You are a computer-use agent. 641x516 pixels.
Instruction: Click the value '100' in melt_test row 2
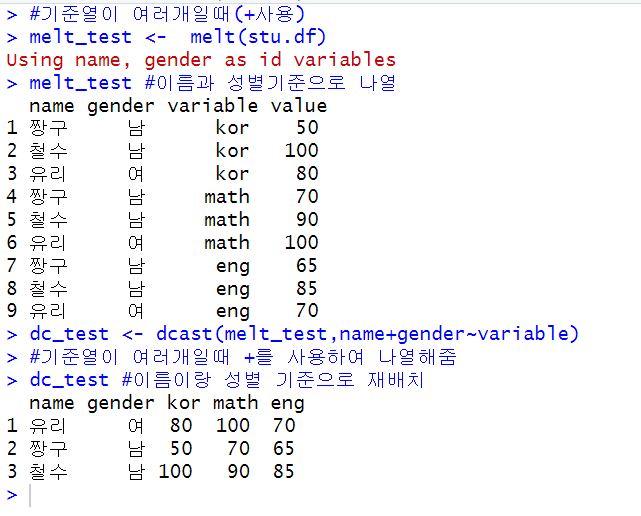click(x=302, y=151)
